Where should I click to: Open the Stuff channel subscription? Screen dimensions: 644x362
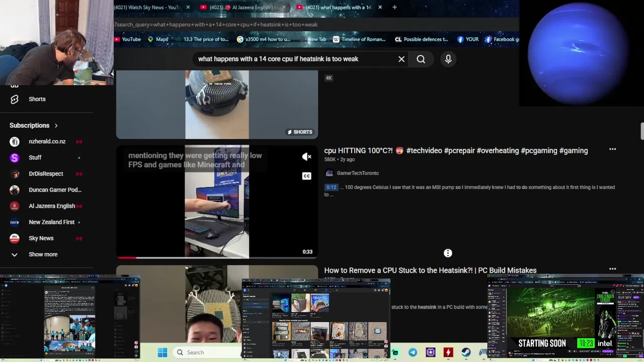click(x=35, y=158)
